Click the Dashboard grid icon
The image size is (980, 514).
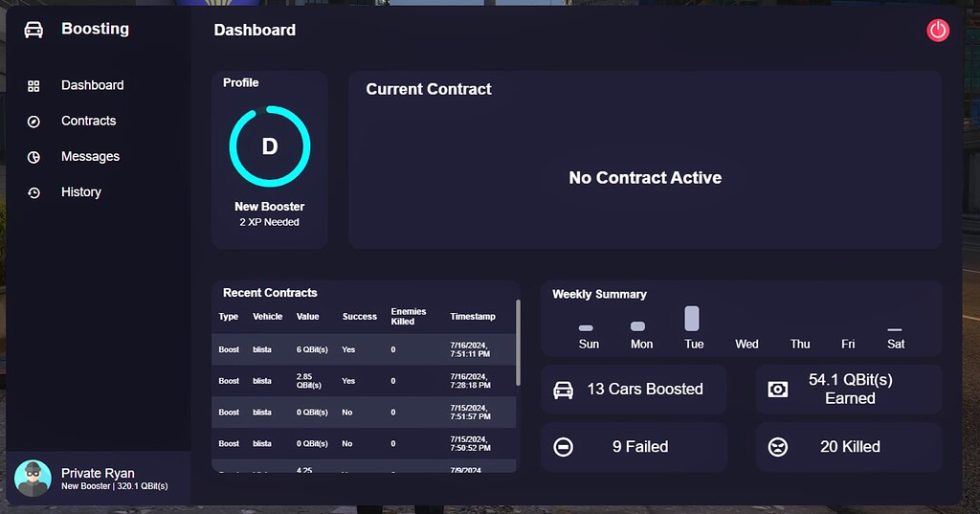click(33, 86)
